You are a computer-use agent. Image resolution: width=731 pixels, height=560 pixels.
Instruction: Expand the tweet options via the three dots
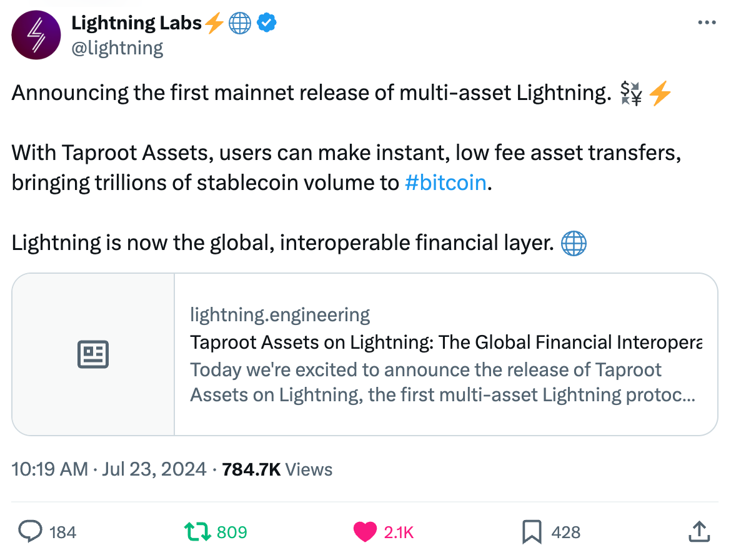coord(707,22)
